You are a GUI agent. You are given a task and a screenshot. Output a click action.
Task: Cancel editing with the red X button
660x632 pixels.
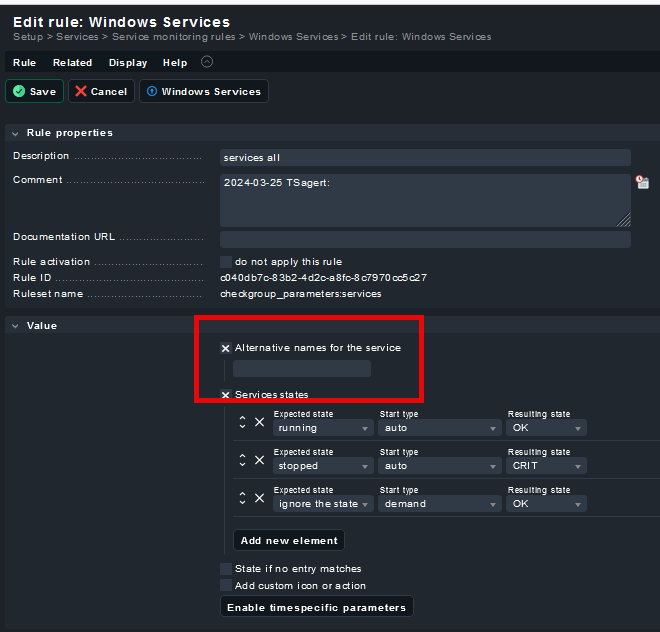pyautogui.click(x=101, y=91)
